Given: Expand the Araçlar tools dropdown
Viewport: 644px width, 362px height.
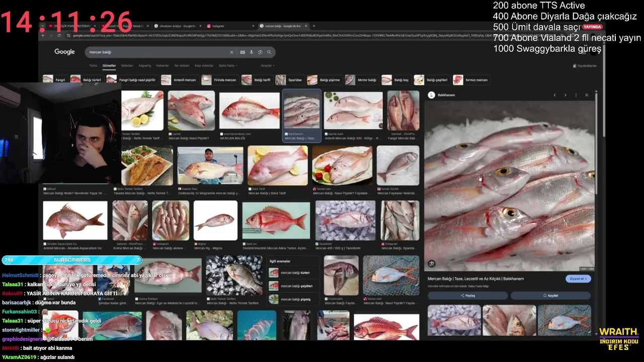Looking at the screenshot, I should pos(267,66).
